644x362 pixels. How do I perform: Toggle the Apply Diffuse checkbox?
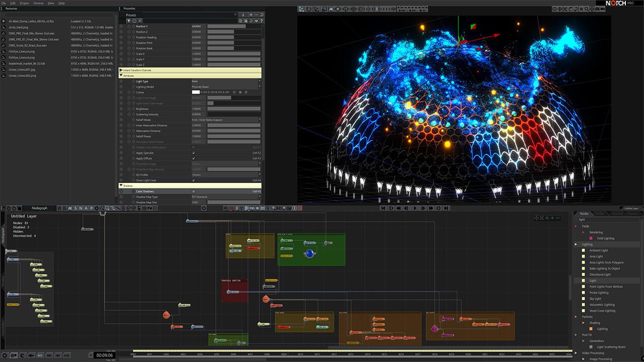(194, 158)
